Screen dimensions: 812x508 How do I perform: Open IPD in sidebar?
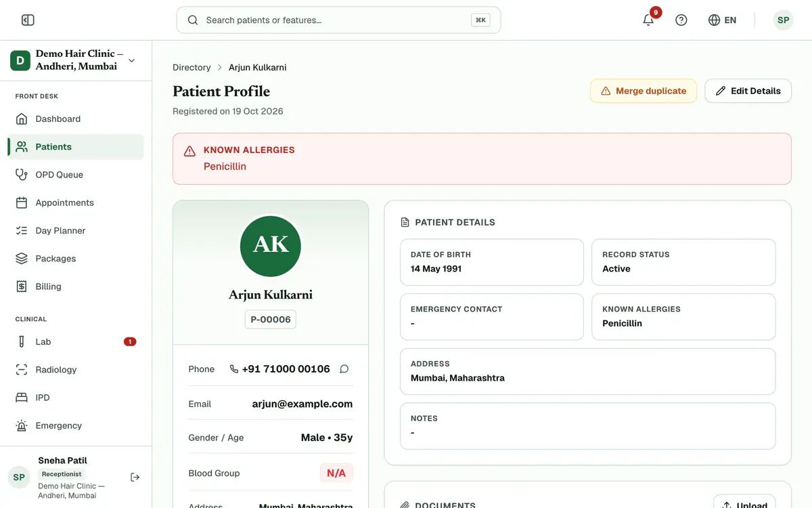(x=76, y=398)
